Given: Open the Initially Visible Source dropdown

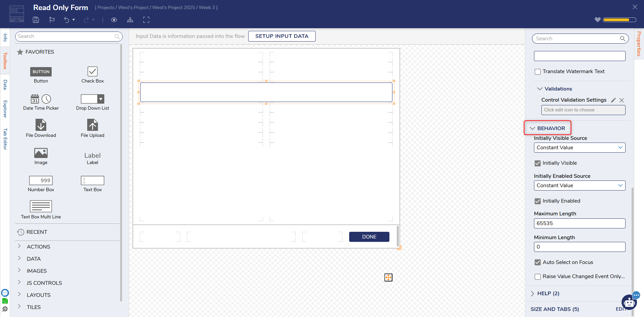Looking at the screenshot, I should (x=579, y=148).
